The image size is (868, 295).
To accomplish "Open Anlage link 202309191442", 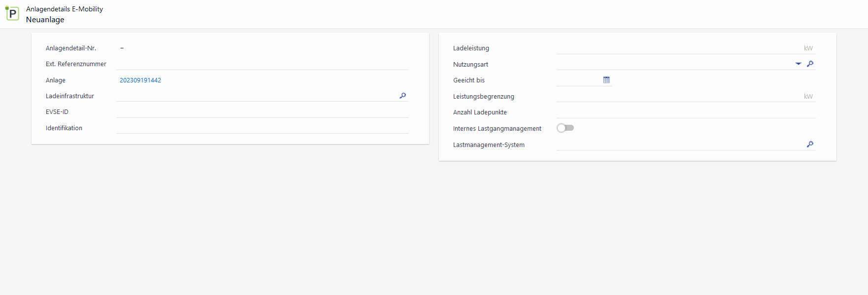I will (140, 80).
